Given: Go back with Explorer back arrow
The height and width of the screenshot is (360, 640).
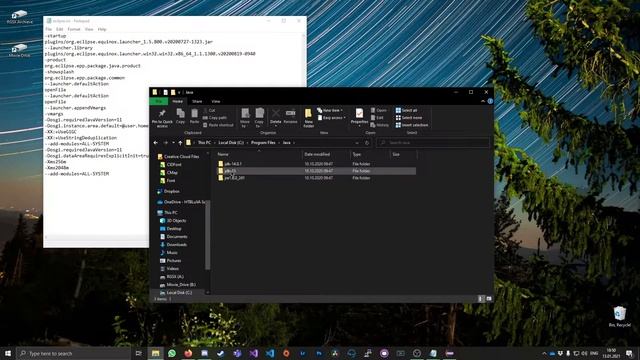Looking at the screenshot, I should (156, 143).
